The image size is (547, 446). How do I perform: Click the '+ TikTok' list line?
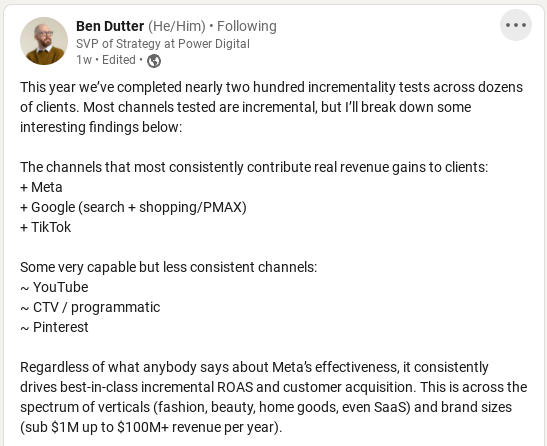pos(45,228)
